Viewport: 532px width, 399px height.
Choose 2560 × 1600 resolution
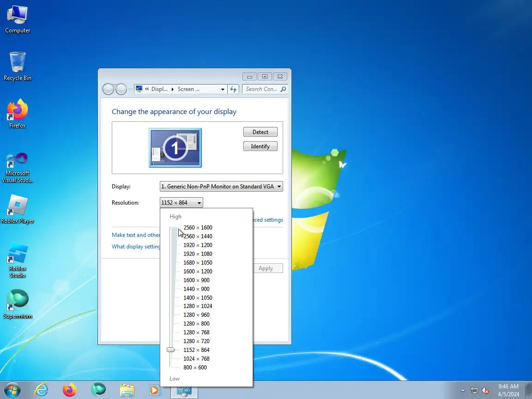pyautogui.click(x=198, y=228)
